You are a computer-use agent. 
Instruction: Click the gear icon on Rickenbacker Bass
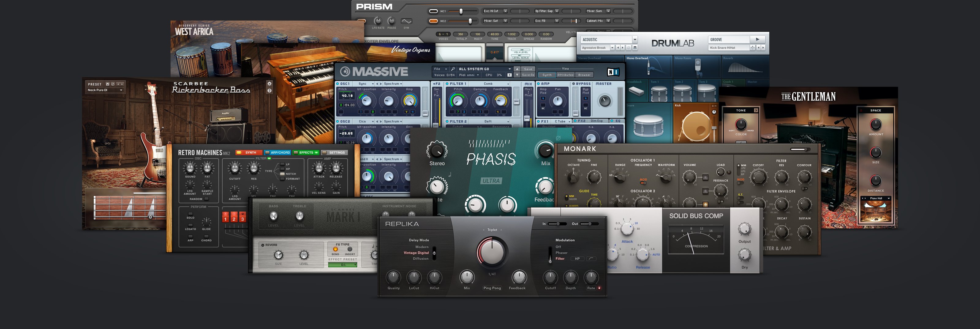click(x=269, y=83)
